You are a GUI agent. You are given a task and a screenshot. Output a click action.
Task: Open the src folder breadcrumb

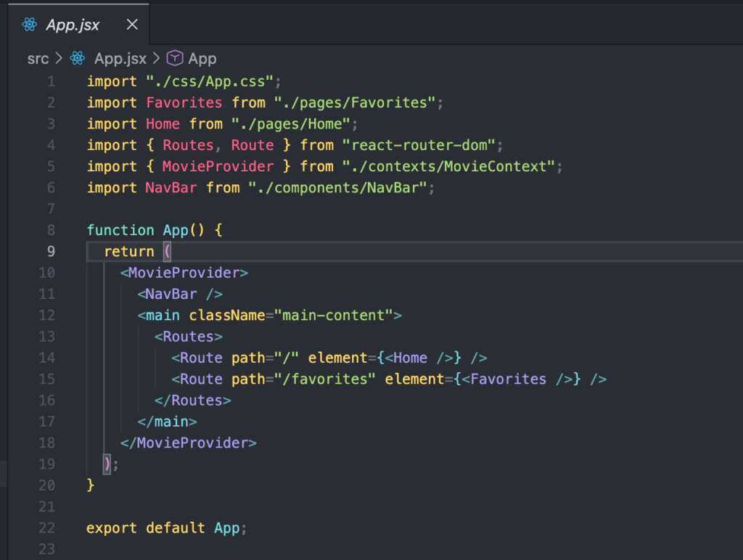point(38,59)
